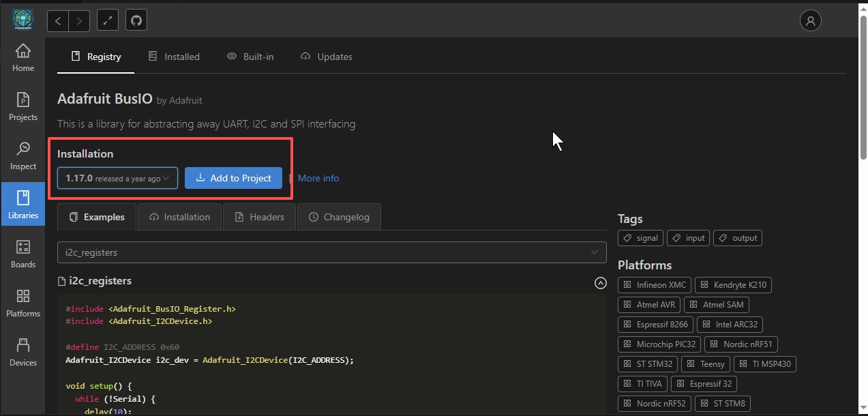Click the Add to Project button
Screen dimensions: 868x416
(x=233, y=178)
